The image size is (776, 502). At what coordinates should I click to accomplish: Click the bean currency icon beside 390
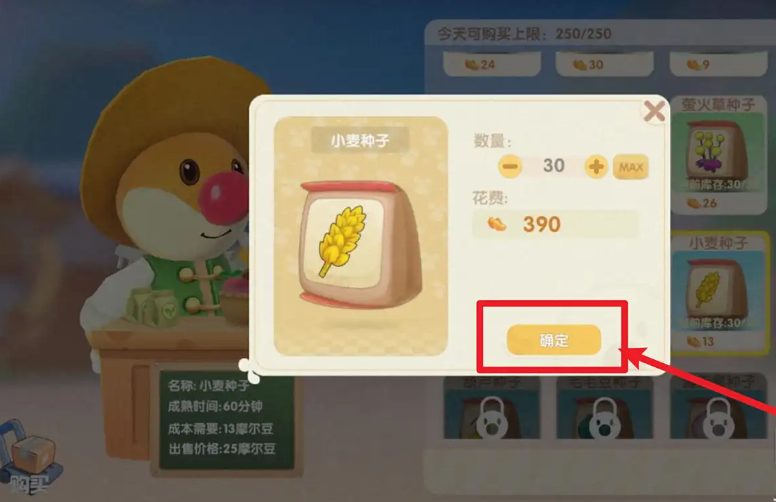point(497,224)
